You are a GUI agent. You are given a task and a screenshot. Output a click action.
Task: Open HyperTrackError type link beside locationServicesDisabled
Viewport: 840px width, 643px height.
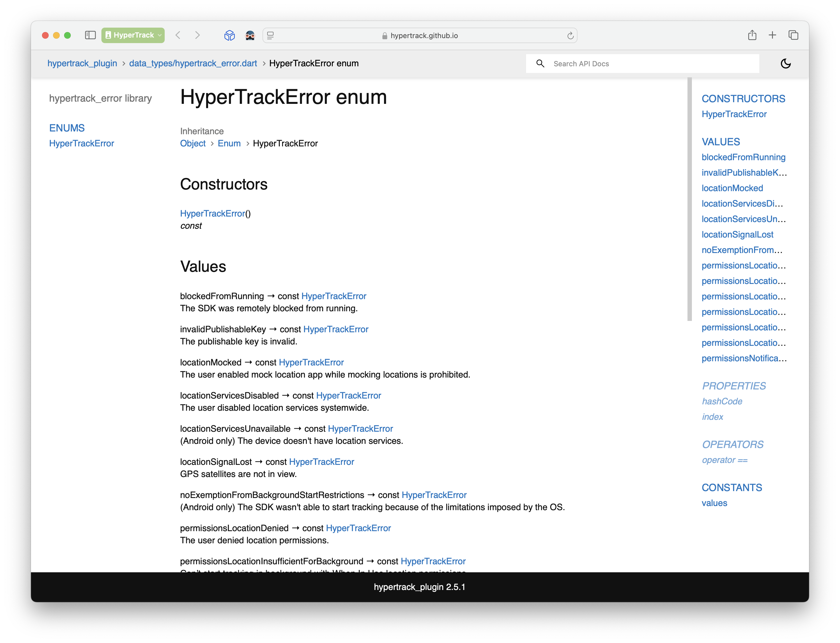348,395
